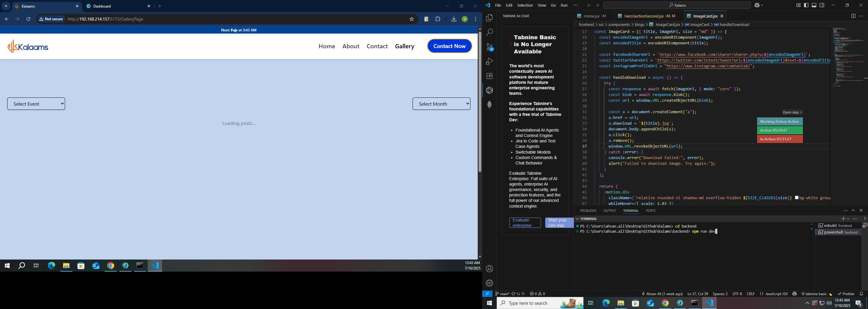
Task: Open the browser profile avatar
Action: (x=465, y=19)
